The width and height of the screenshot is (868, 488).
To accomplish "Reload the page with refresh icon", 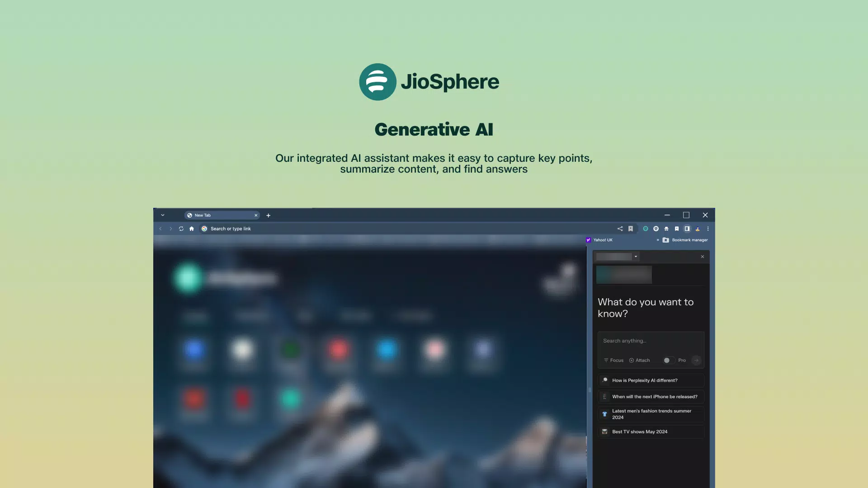I will coord(181,229).
